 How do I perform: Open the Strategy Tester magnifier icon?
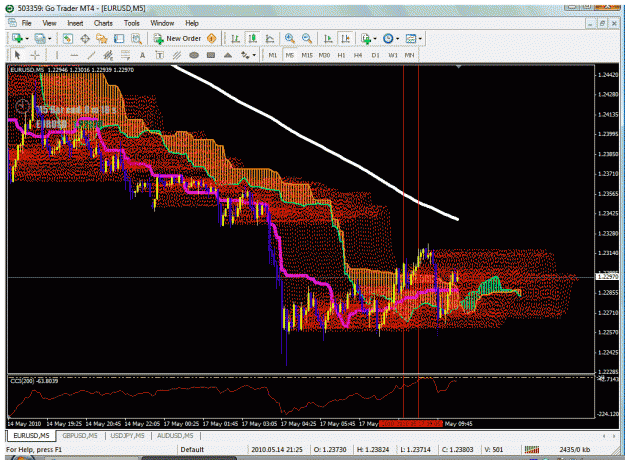136,38
